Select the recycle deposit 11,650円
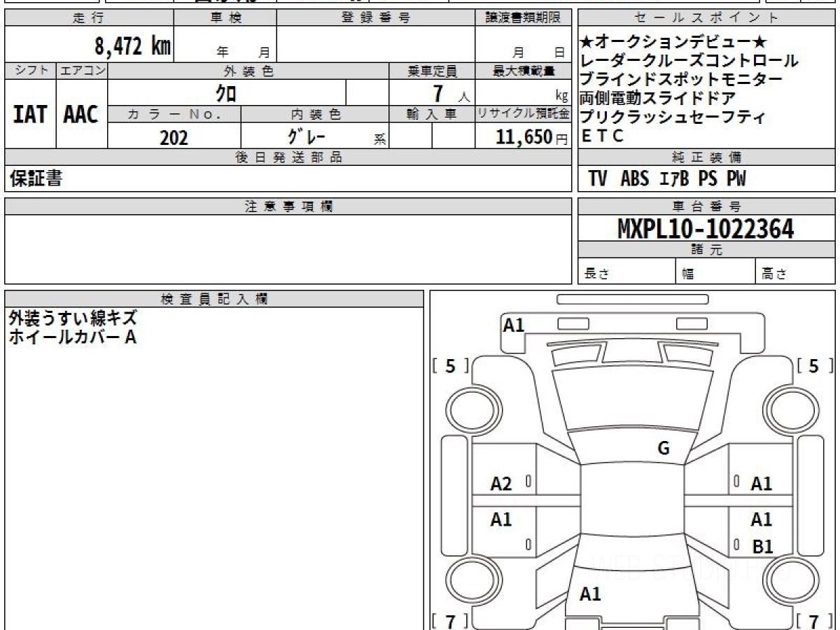 pos(532,137)
